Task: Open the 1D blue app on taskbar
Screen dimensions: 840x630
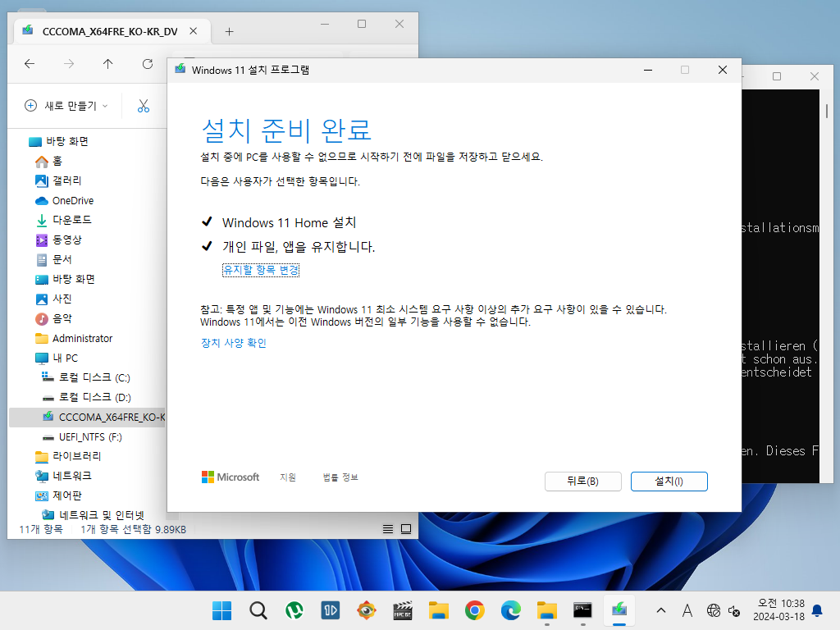Action: [330, 610]
